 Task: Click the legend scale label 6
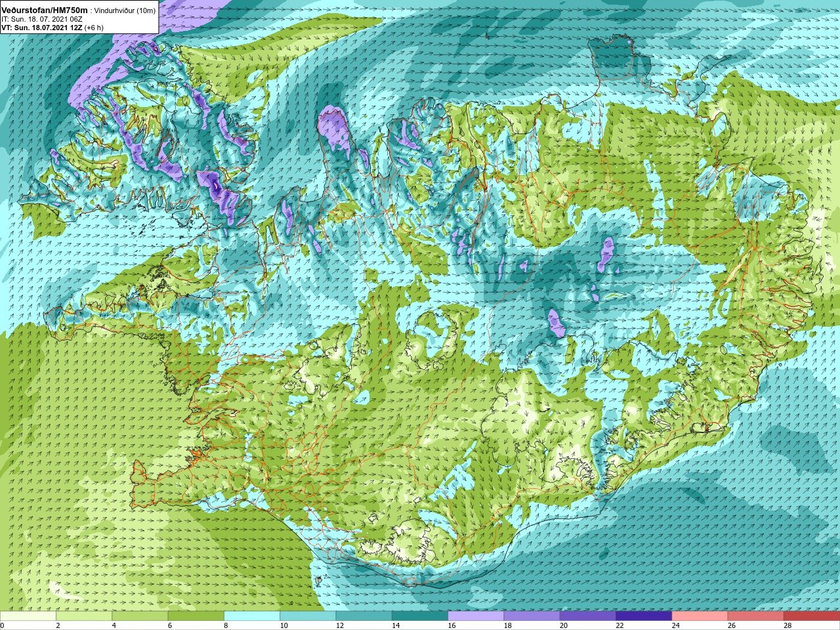[169, 625]
